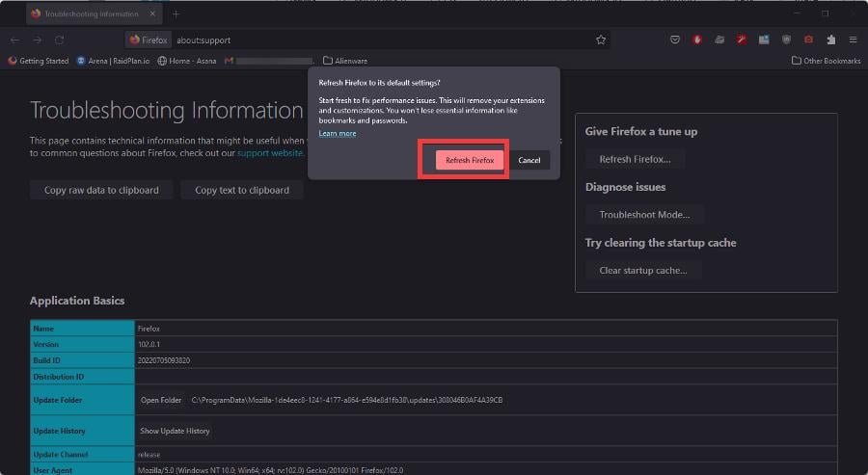Screen dimensions: 868x475
Task: Click the Refresh Firefox... sidebar button
Action: tap(635, 159)
